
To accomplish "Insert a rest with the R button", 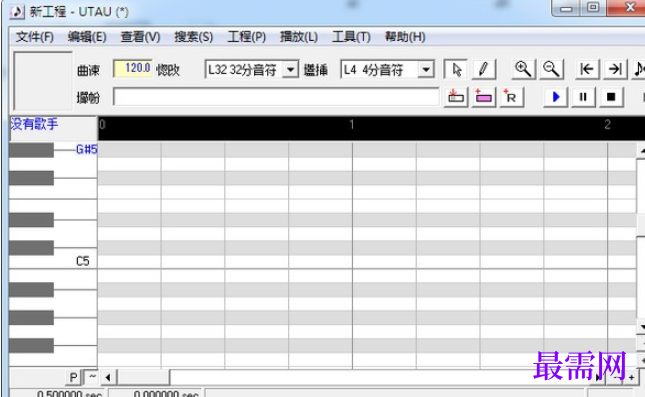I will coord(512,98).
